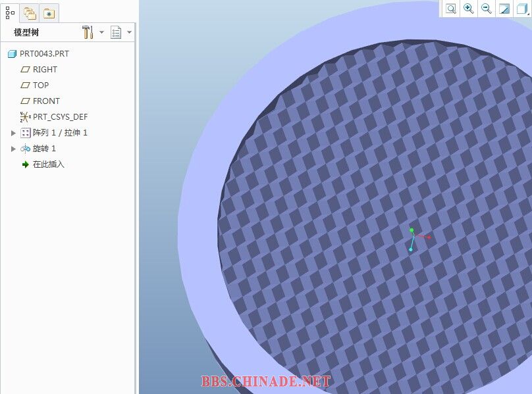
Task: Click the Refit zoom-to-fit icon
Action: [x=451, y=9]
